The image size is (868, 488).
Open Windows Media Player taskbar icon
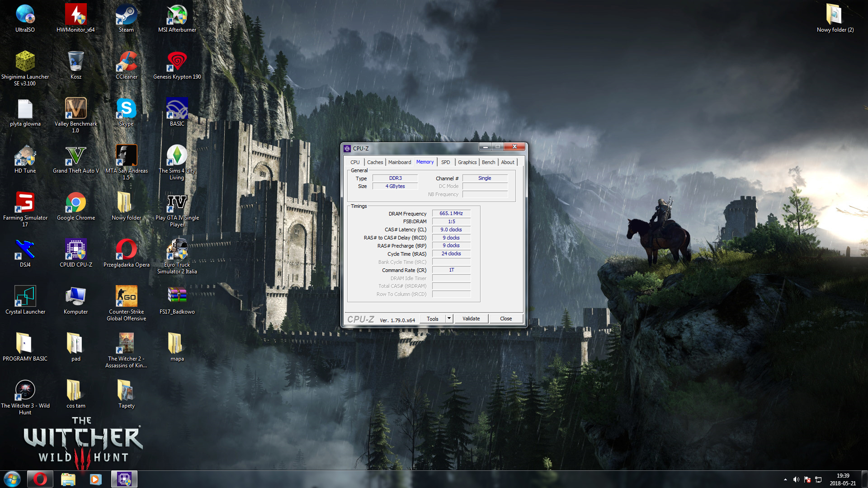coord(95,479)
